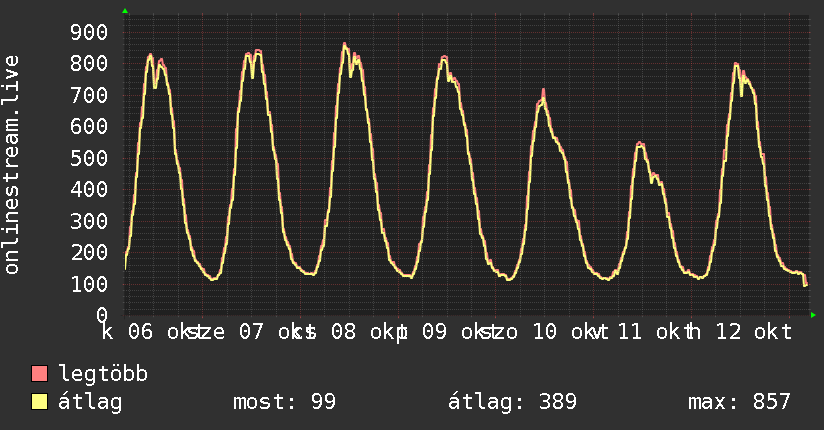
Task: Click the 700 y-axis label
Action: pyautogui.click(x=89, y=95)
